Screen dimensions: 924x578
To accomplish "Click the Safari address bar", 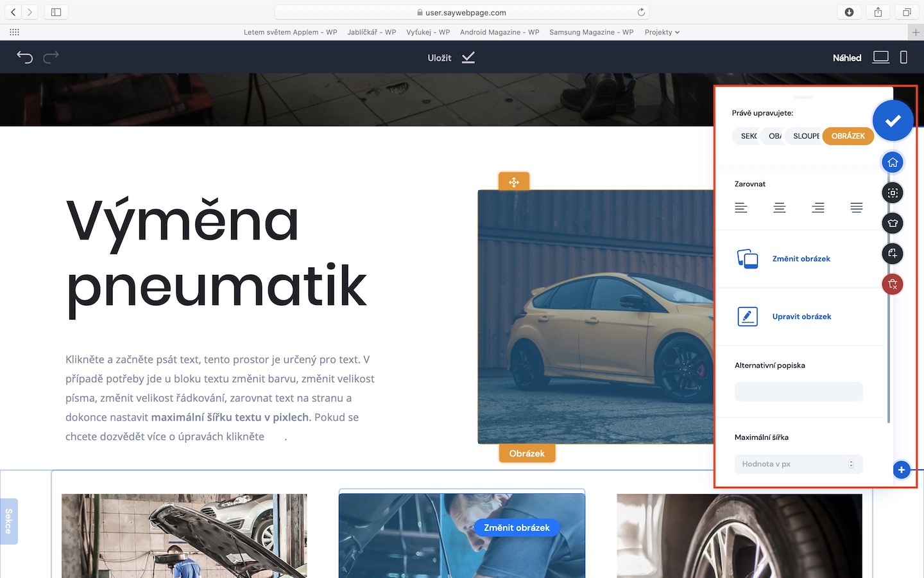I will (x=461, y=12).
